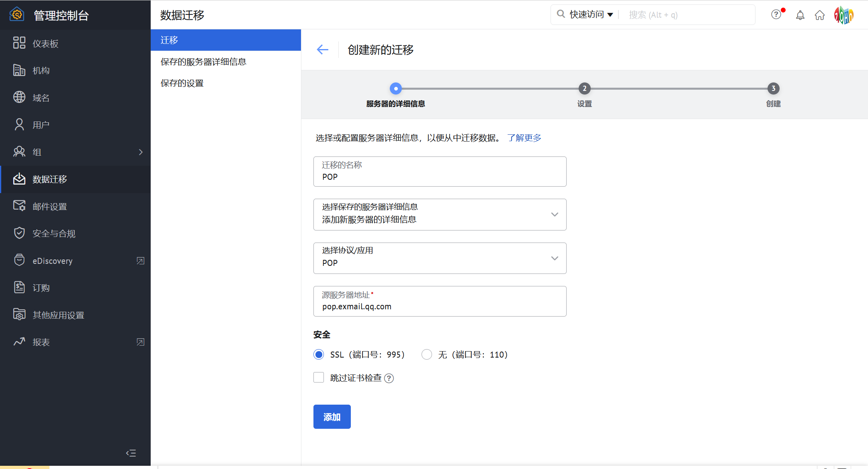
Task: Enable the 跳过证书检查 checkbox
Action: (x=319, y=377)
